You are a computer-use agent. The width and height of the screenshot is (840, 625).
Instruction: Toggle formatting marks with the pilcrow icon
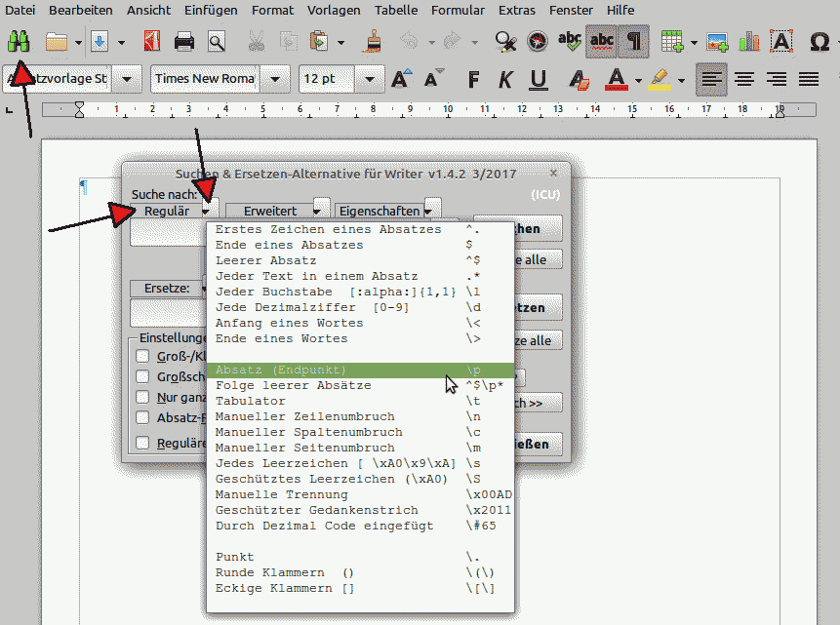click(634, 42)
